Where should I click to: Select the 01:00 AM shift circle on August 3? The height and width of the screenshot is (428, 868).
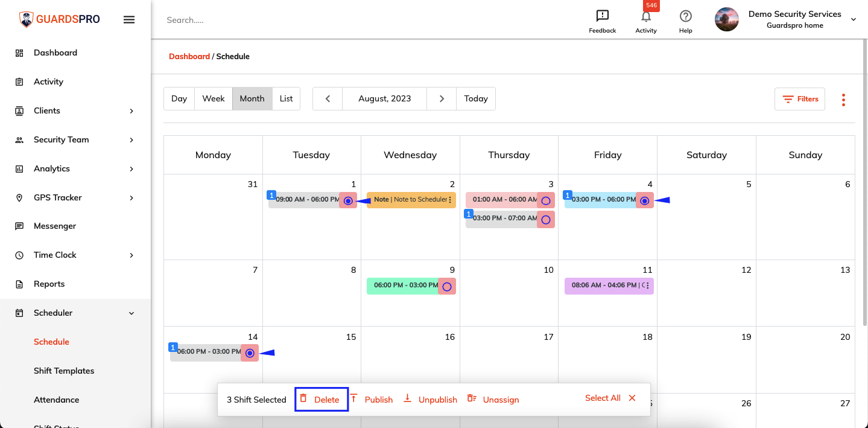point(546,200)
